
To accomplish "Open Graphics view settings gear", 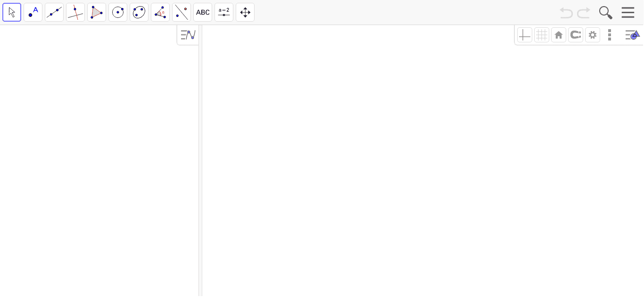I will pyautogui.click(x=593, y=35).
